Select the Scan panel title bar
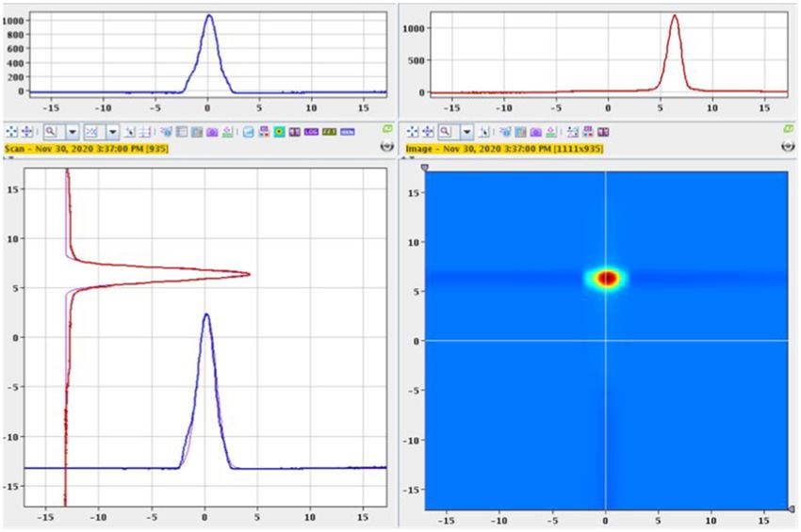 [87, 149]
